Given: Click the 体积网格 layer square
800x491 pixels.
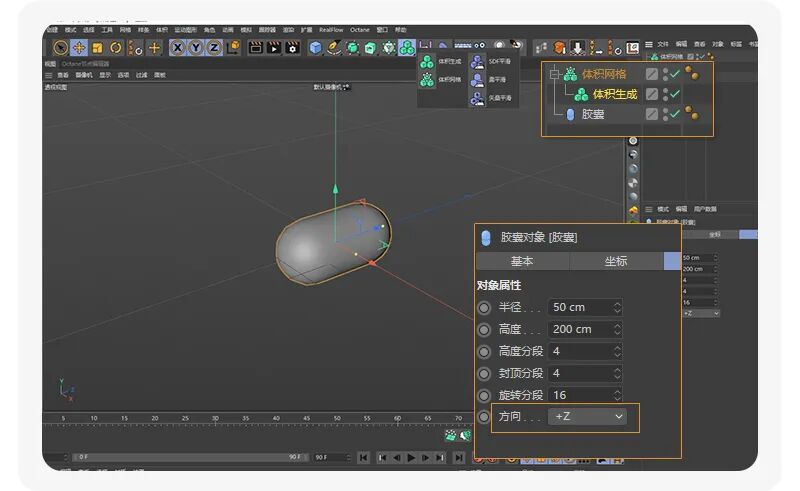Looking at the screenshot, I should tap(652, 74).
